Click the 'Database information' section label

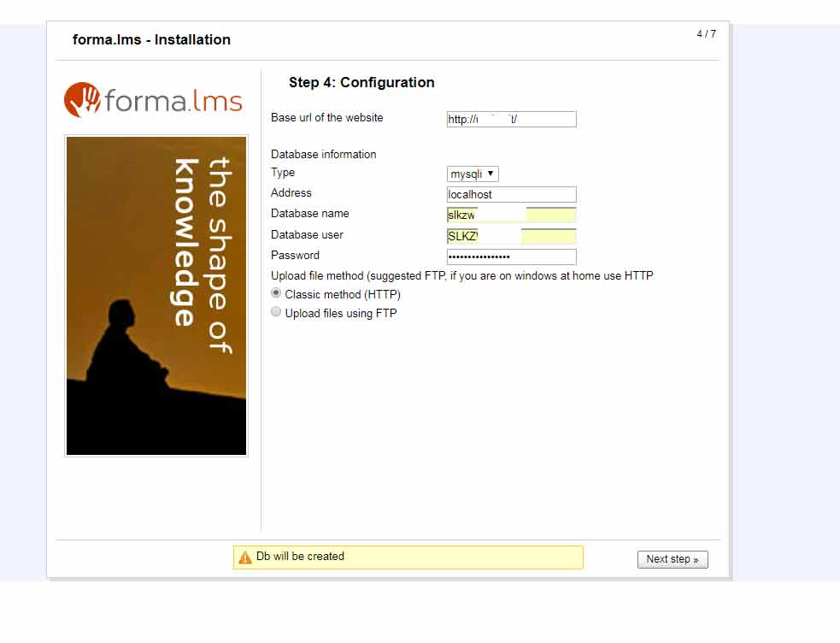[323, 155]
